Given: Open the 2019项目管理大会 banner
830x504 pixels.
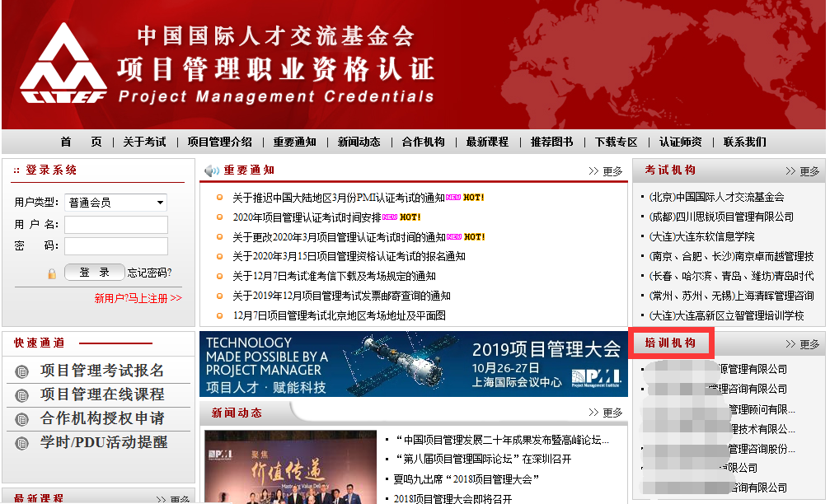Looking at the screenshot, I should click(x=413, y=364).
